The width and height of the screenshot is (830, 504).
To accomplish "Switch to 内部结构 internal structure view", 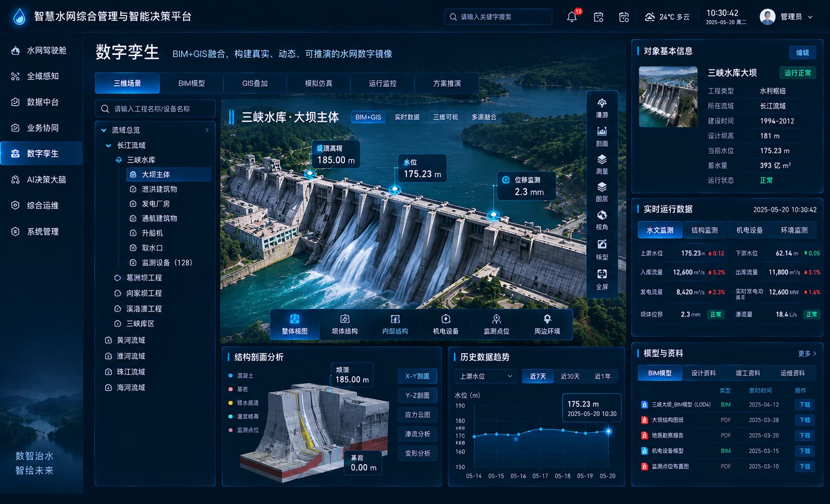I will click(395, 324).
